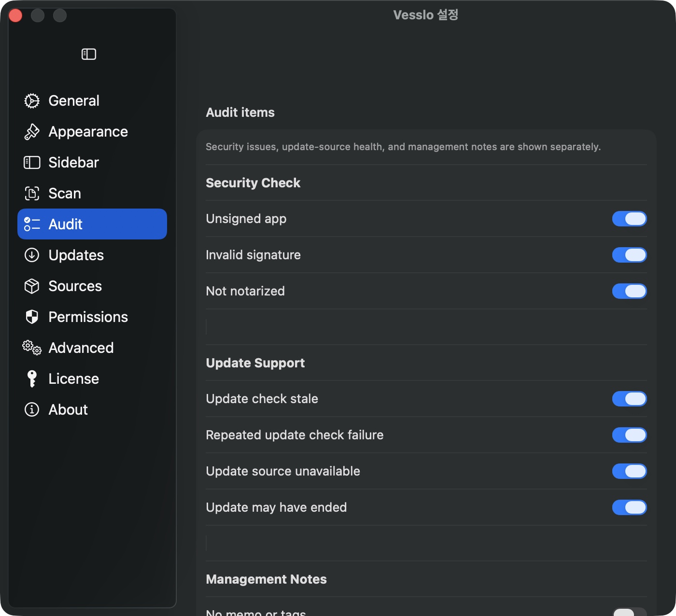Go to Sidebar settings
Screen dimensions: 676x616
(x=92, y=163)
